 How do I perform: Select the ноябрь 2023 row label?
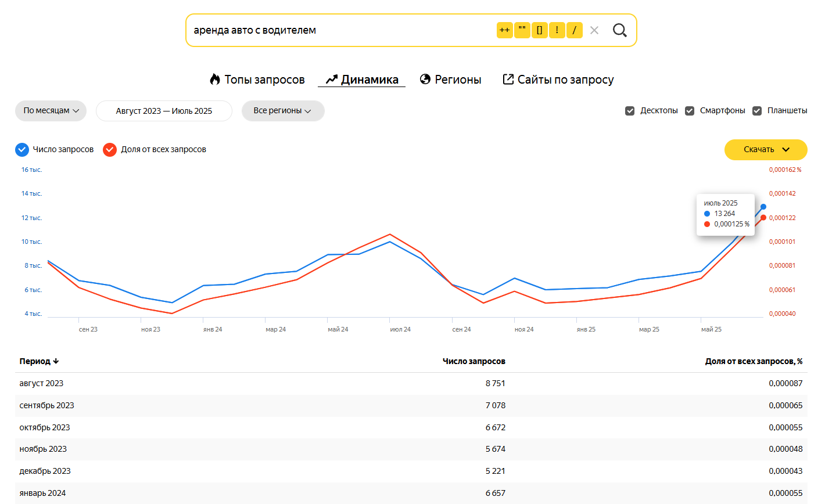(43, 449)
